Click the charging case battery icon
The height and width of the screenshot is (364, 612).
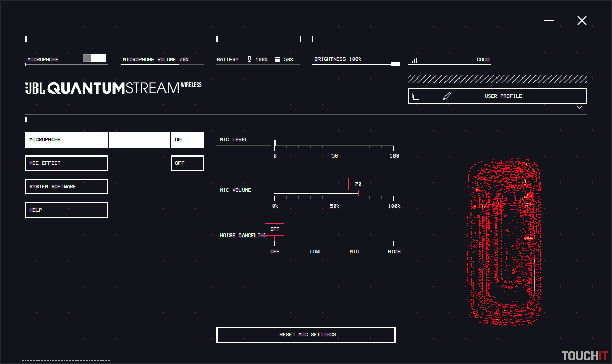pos(278,60)
